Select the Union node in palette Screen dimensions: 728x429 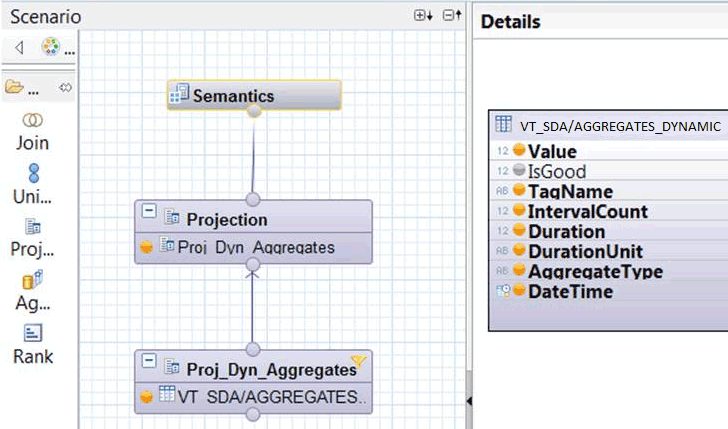pyautogui.click(x=32, y=183)
